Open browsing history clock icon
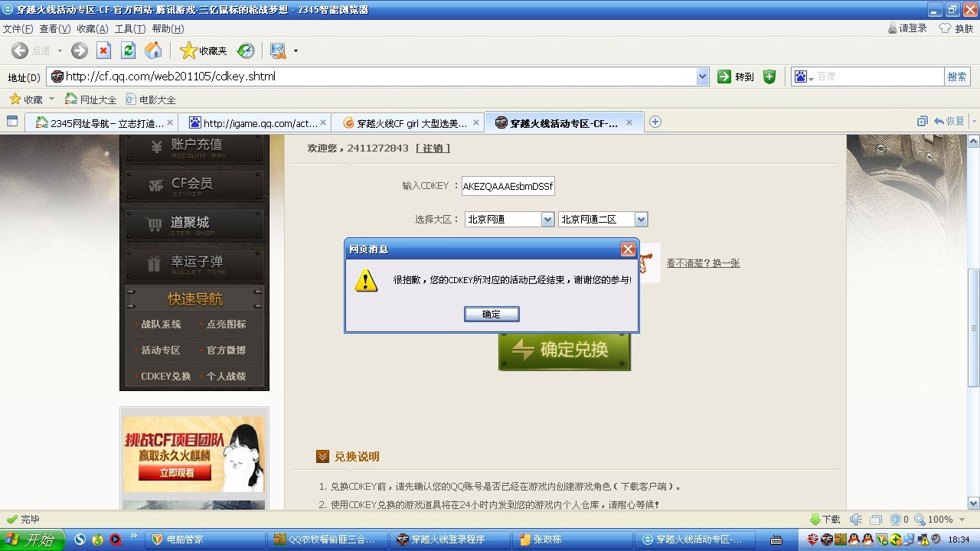Image resolution: width=980 pixels, height=551 pixels. [x=246, y=51]
